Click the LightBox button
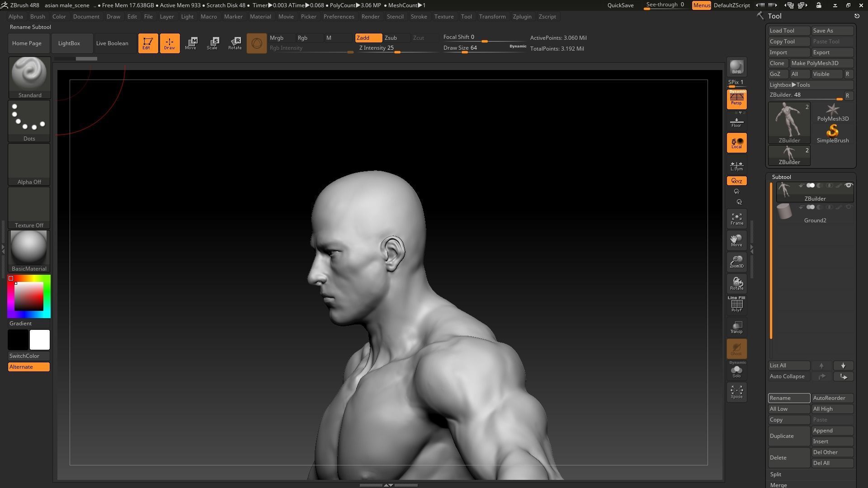 72,43
